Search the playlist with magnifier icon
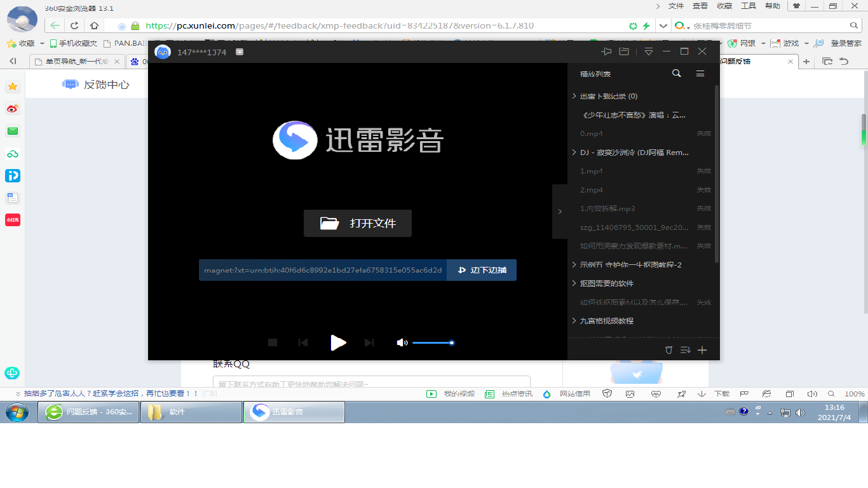868x488 pixels. point(677,74)
